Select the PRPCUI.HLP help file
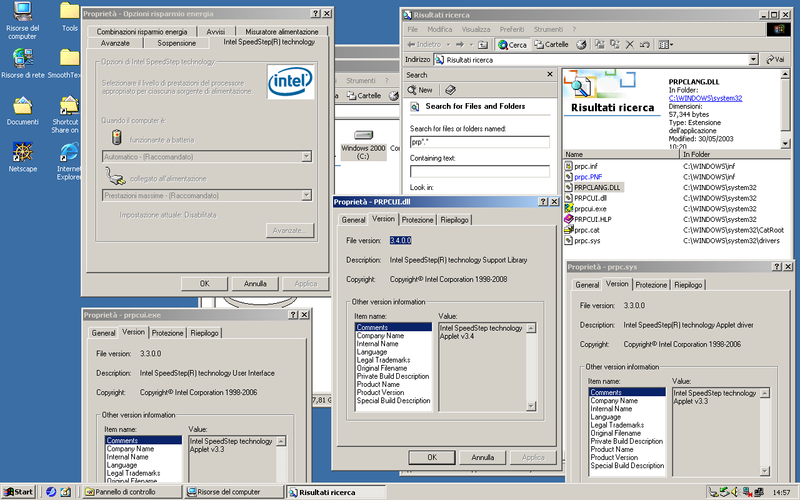 pos(587,219)
